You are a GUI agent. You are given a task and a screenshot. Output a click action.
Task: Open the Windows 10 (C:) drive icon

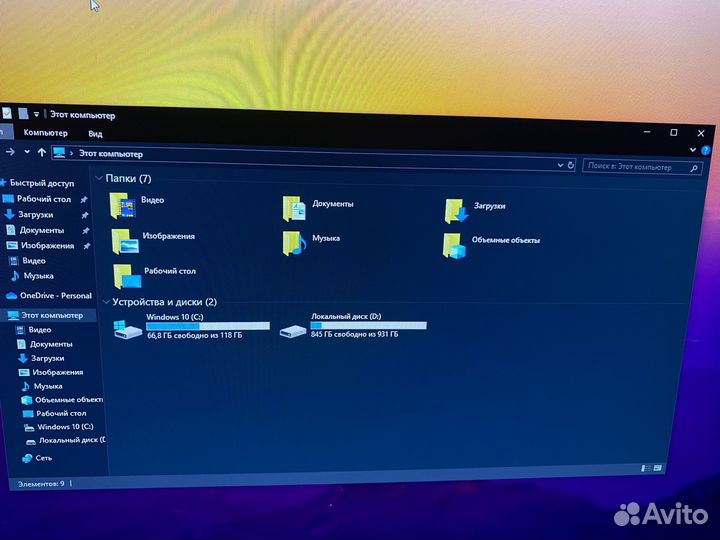128,328
